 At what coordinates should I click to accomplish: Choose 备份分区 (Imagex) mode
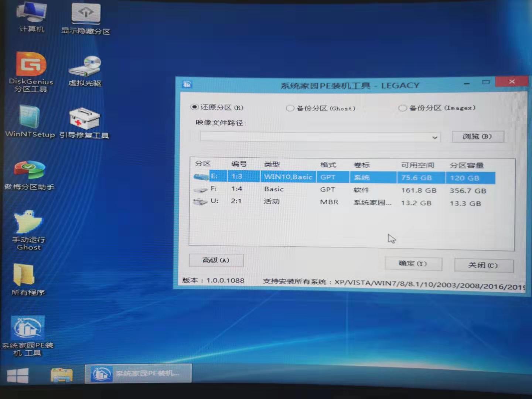[403, 108]
